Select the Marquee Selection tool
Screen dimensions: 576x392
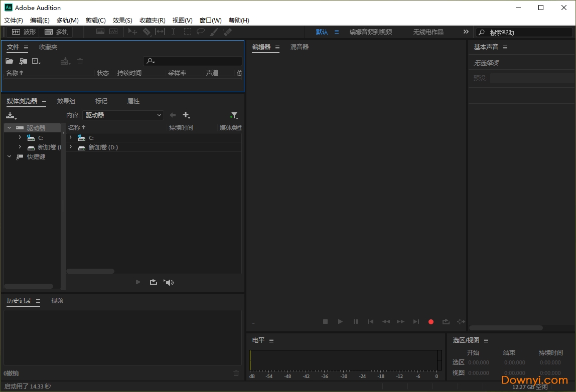click(x=187, y=31)
